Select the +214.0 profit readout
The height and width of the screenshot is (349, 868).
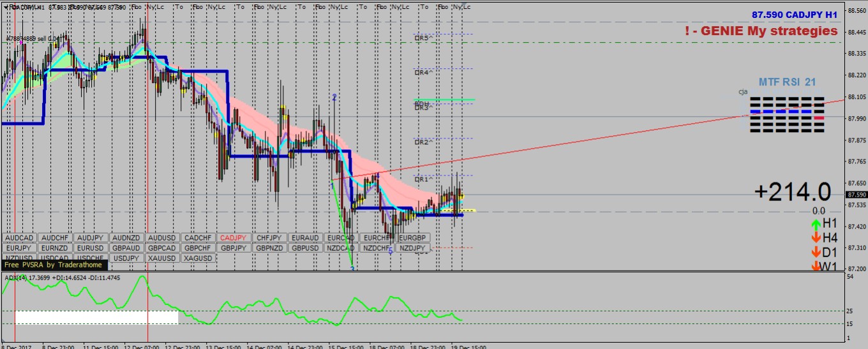click(x=792, y=191)
